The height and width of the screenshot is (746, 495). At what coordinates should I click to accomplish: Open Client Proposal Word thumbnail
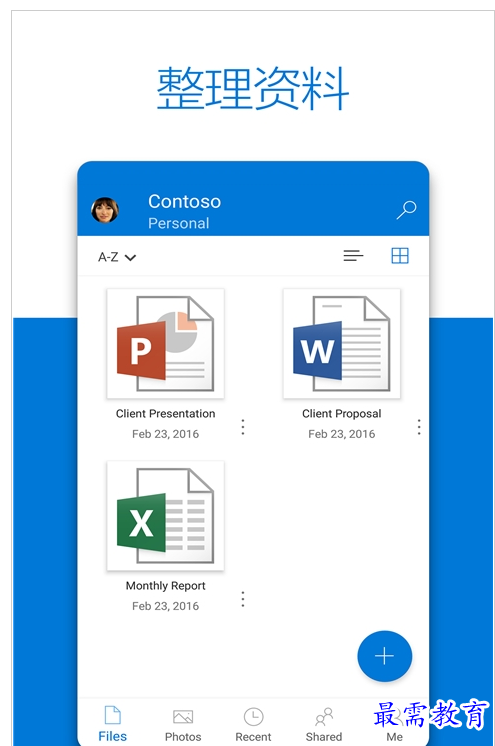(342, 344)
